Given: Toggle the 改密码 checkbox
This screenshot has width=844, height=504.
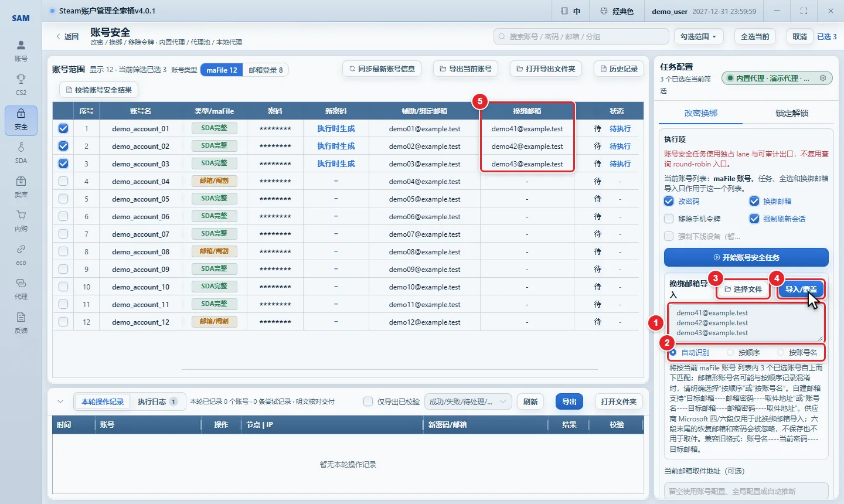Looking at the screenshot, I should (x=669, y=201).
